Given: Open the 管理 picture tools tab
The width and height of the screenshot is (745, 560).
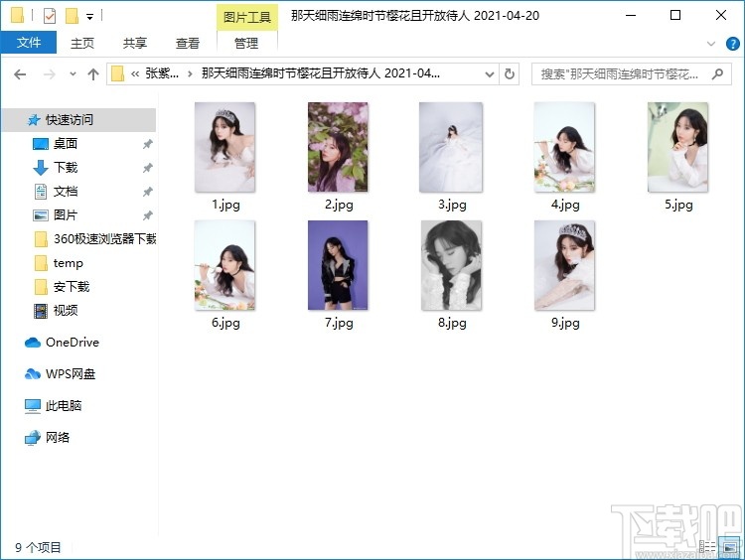Looking at the screenshot, I should [x=246, y=44].
